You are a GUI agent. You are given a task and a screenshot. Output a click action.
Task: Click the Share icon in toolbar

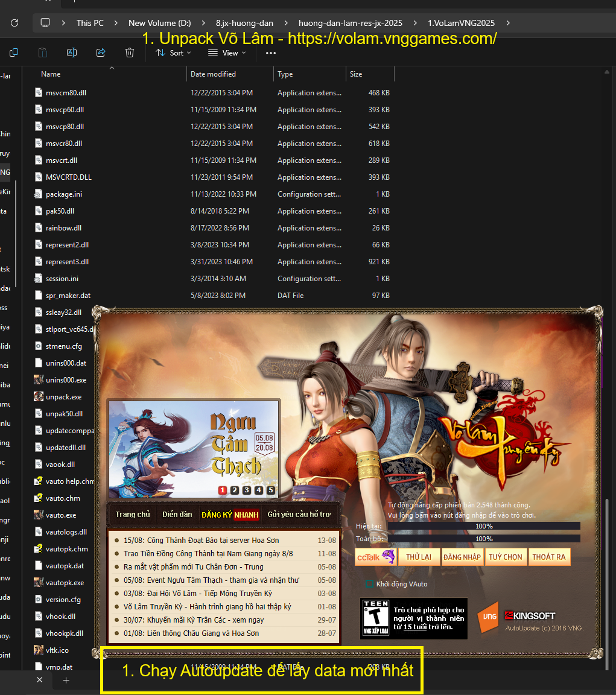pos(101,53)
